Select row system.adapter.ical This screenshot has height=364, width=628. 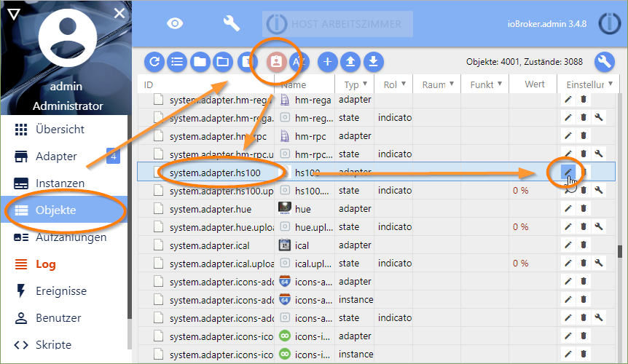point(377,245)
